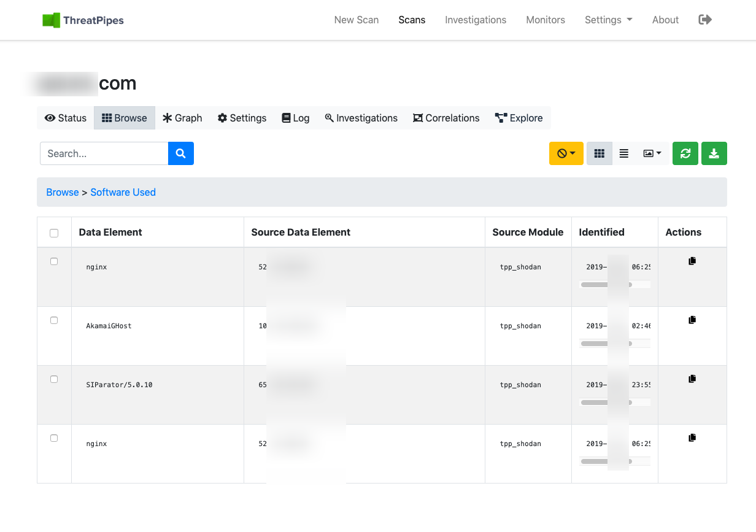The width and height of the screenshot is (756, 532).
Task: Tick the SIParator/5.0.10 row checkbox
Action: [x=54, y=379]
